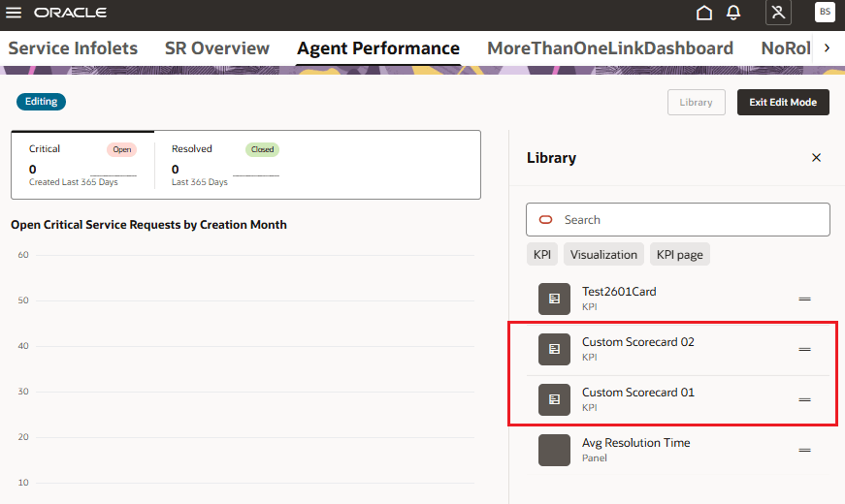
Task: Click the Library panel heading
Action: coord(551,158)
